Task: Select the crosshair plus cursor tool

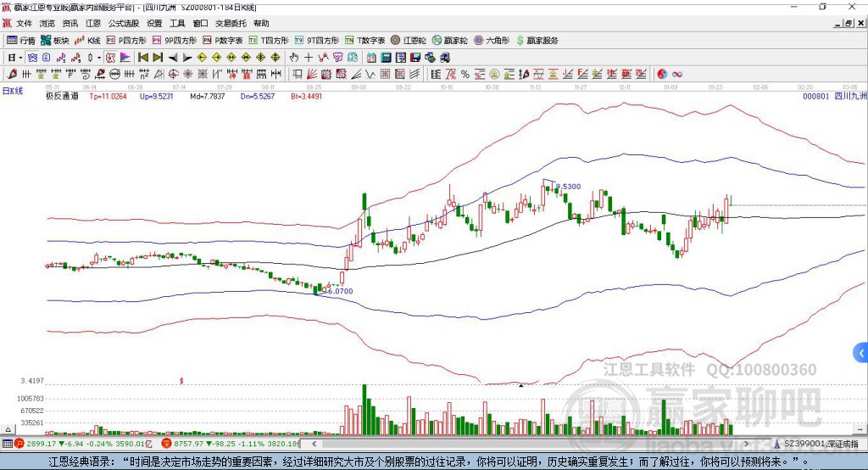Action: pos(309,58)
